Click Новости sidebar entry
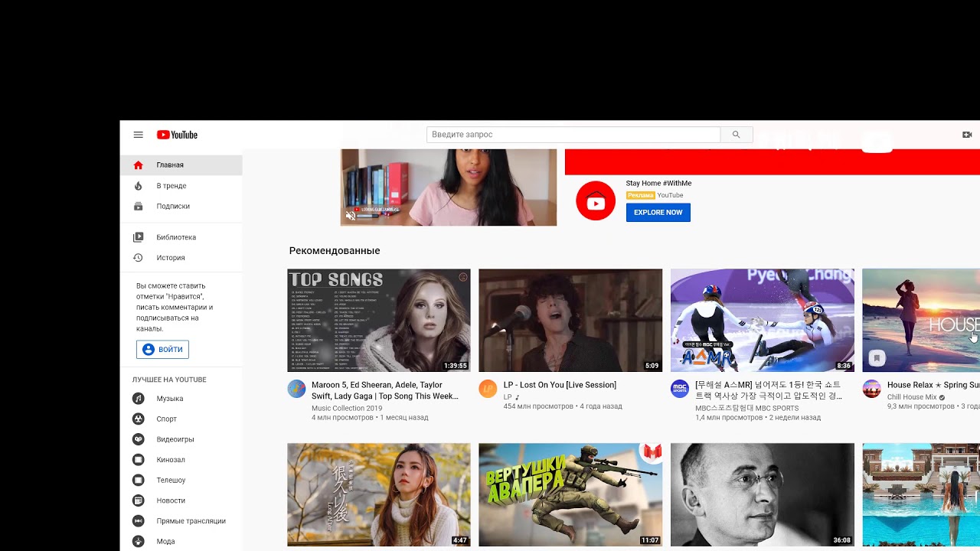Screen dimensions: 980x551 click(181, 500)
